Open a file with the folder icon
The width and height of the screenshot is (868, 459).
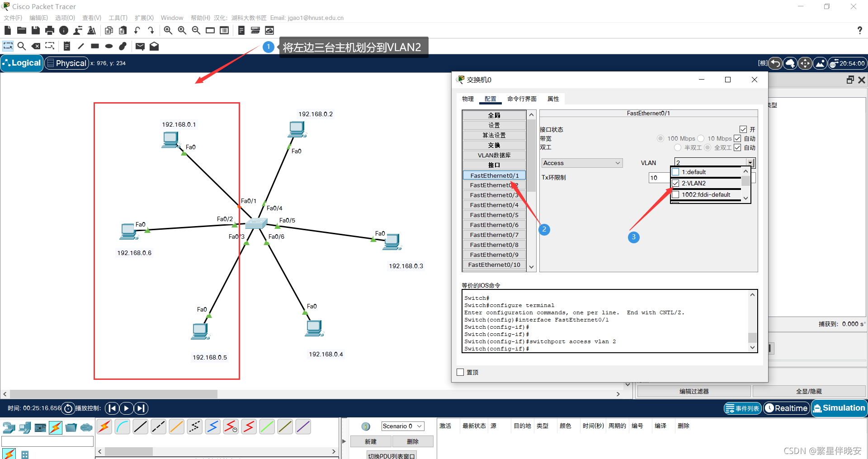click(x=22, y=30)
